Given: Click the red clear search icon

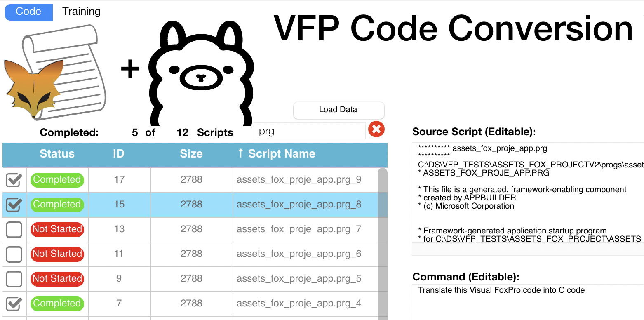Looking at the screenshot, I should [376, 129].
